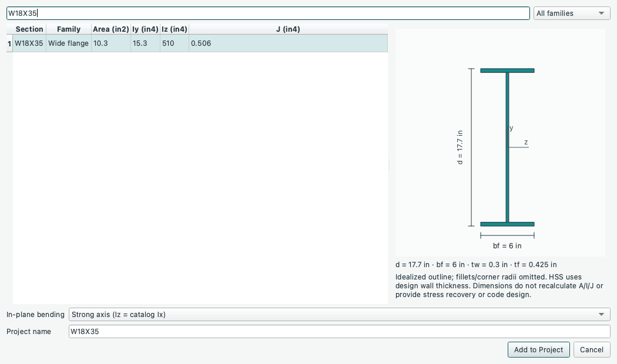Click the d = 17.7 in depth dimension label
This screenshot has width=617, height=364.
(460, 147)
